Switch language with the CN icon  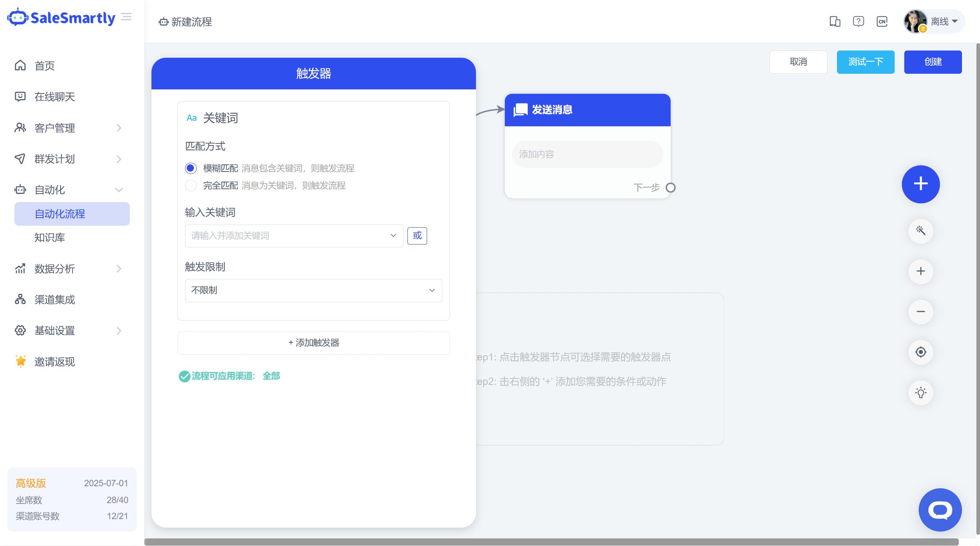pyautogui.click(x=882, y=21)
